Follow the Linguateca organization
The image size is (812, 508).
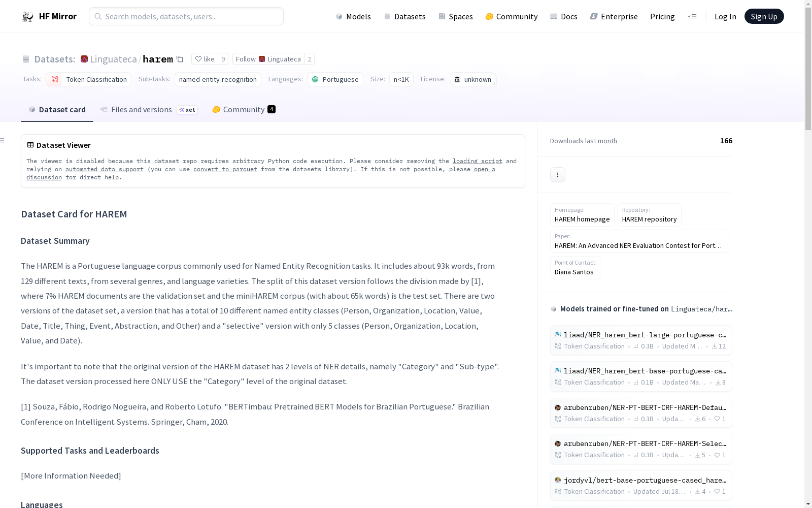[268, 59]
